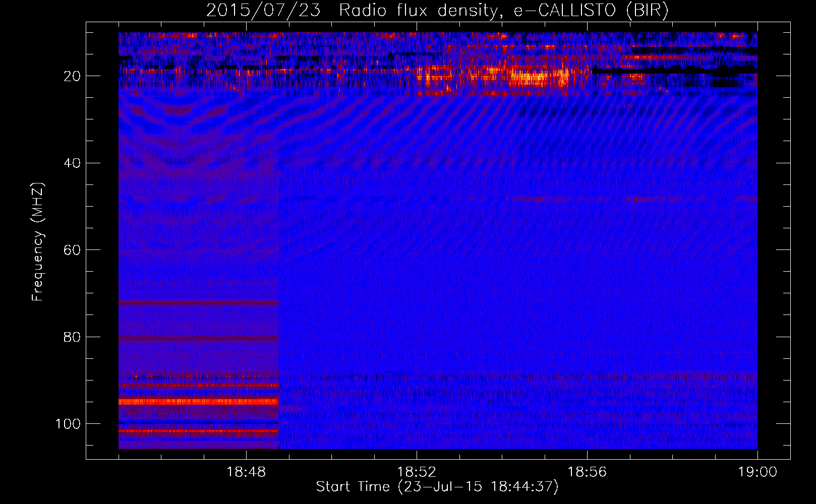Click the 19:00 time tick label
Image resolution: width=816 pixels, height=504 pixels.
pyautogui.click(x=757, y=472)
